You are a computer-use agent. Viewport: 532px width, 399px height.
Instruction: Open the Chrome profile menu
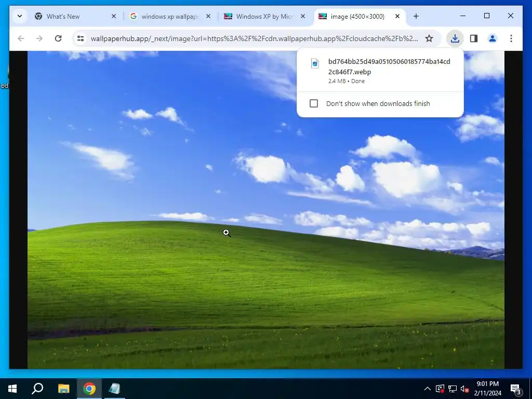point(493,38)
